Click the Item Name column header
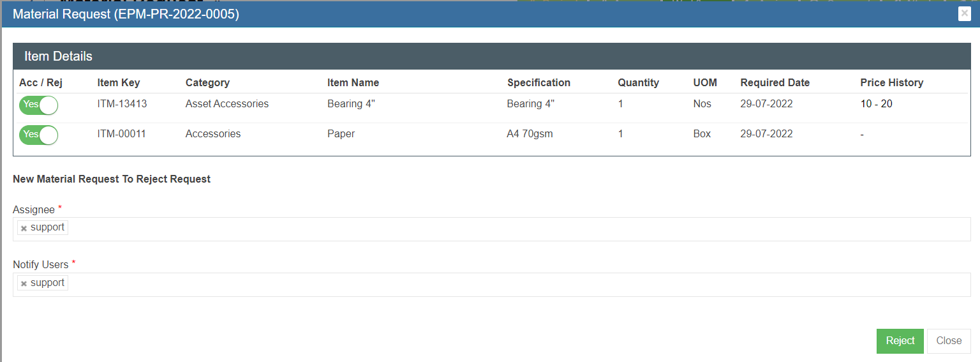The width and height of the screenshot is (980, 362). click(353, 82)
